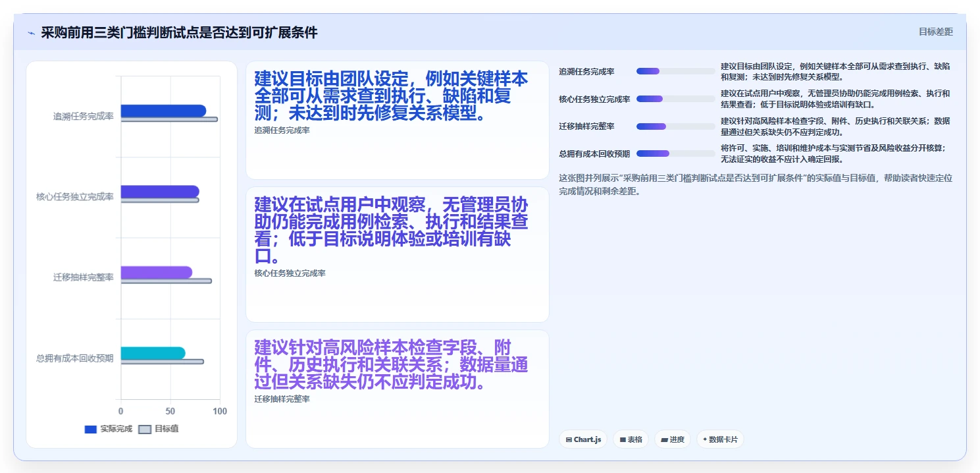Click the 目标差距 label in the header
The image size is (980, 473).
[x=935, y=32]
